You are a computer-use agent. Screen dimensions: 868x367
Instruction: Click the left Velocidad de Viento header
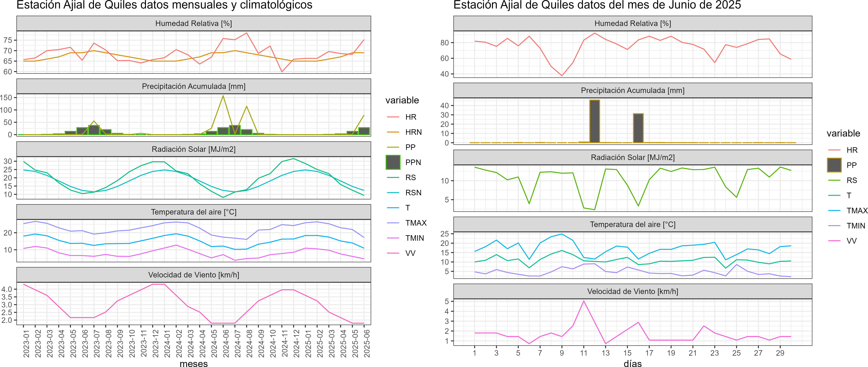tap(194, 275)
